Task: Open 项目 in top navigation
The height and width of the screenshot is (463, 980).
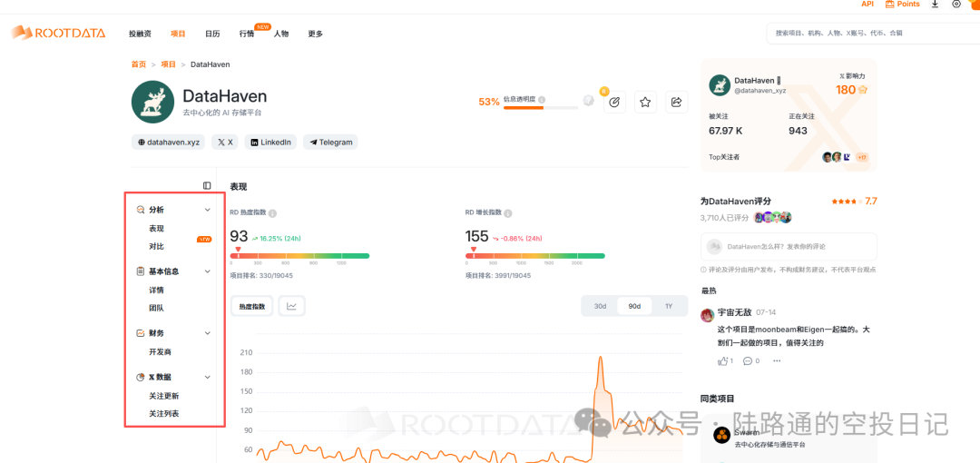Action: click(178, 34)
